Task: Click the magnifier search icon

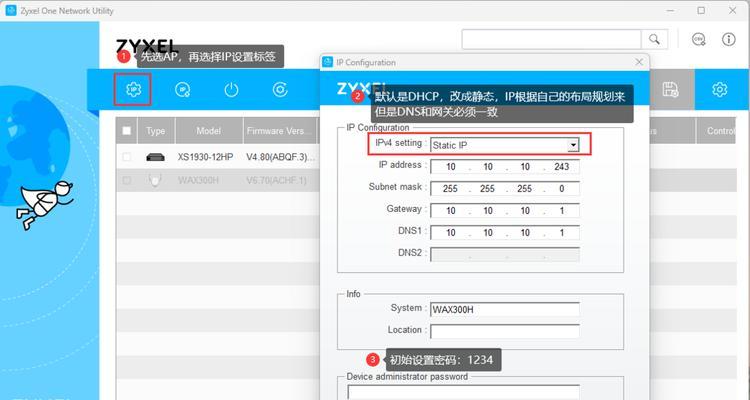Action: pyautogui.click(x=654, y=39)
